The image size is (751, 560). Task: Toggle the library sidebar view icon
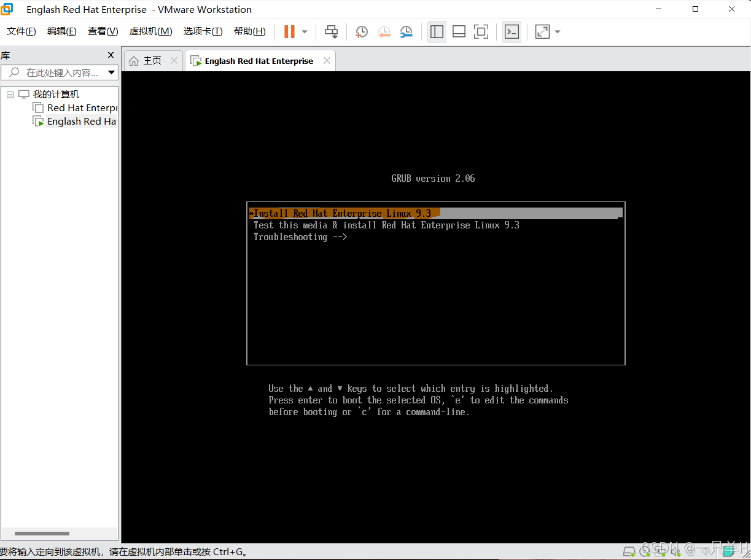[437, 31]
